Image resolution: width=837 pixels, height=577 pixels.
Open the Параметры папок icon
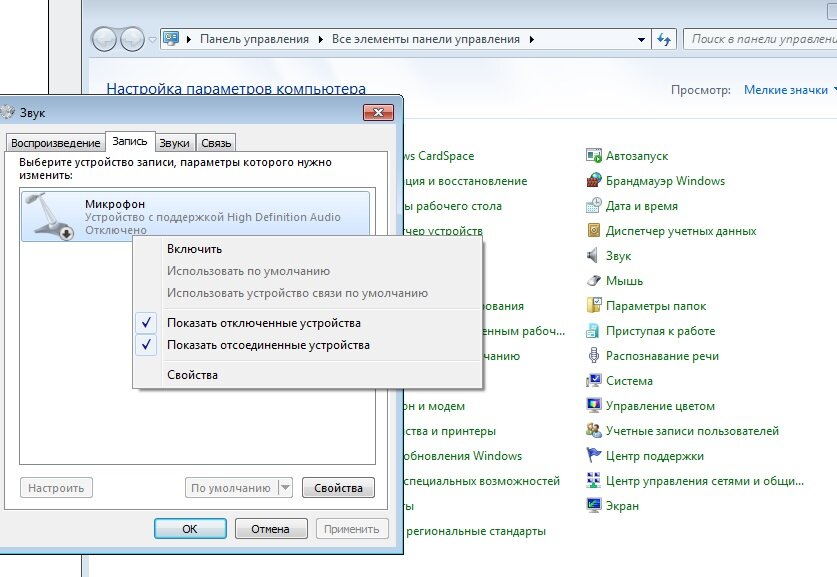coord(594,306)
